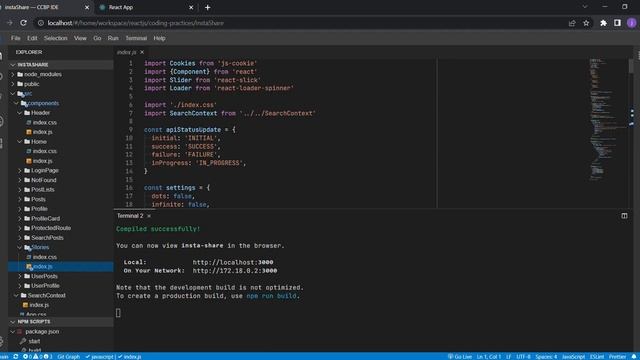Open Header index.js file
The width and height of the screenshot is (640, 360).
click(42, 132)
